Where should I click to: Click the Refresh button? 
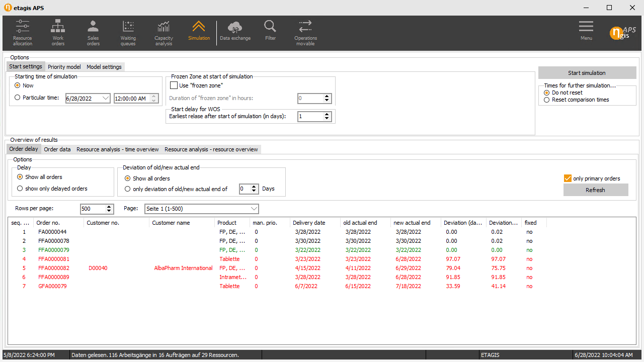(596, 190)
